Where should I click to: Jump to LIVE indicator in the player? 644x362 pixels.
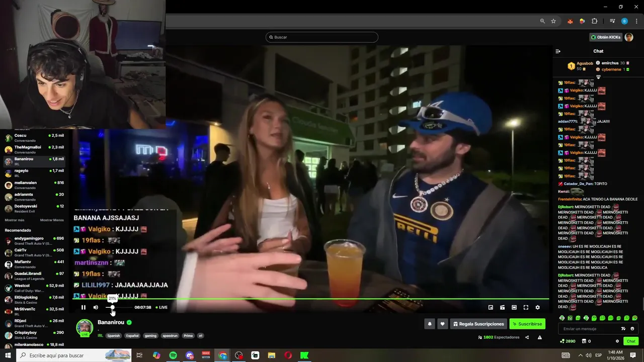(x=162, y=307)
